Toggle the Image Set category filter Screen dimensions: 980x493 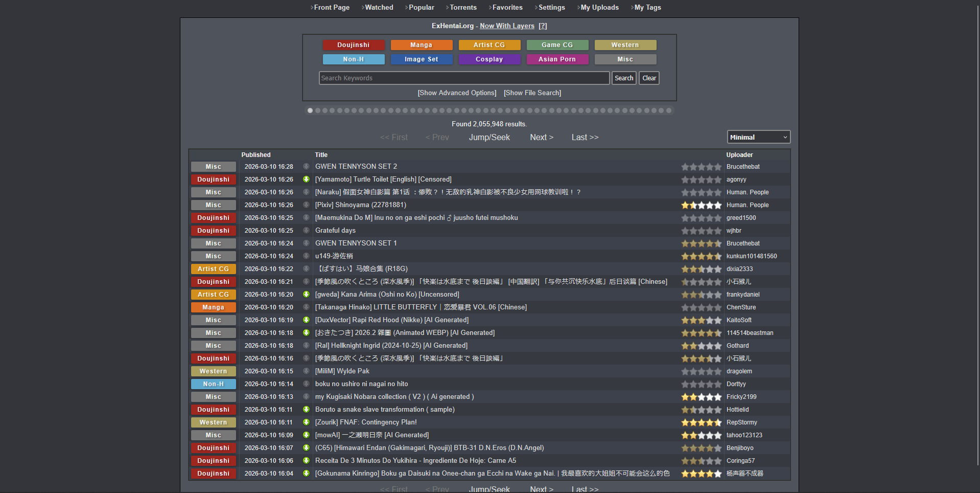pyautogui.click(x=422, y=59)
